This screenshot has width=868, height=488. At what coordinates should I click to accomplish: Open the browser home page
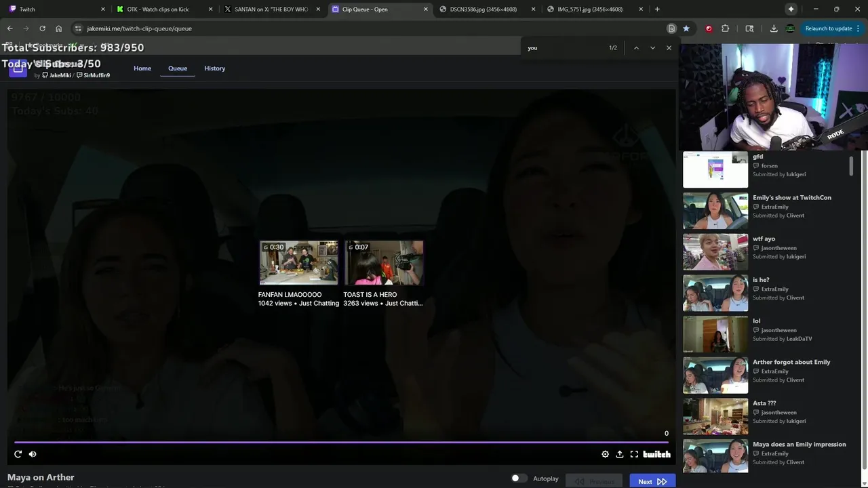[x=59, y=28]
